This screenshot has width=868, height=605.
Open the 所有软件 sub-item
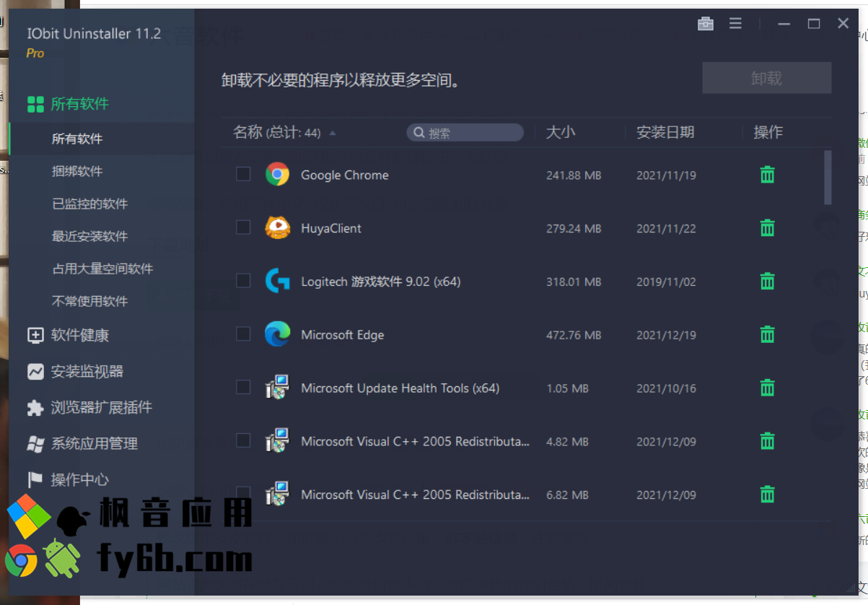(77, 139)
